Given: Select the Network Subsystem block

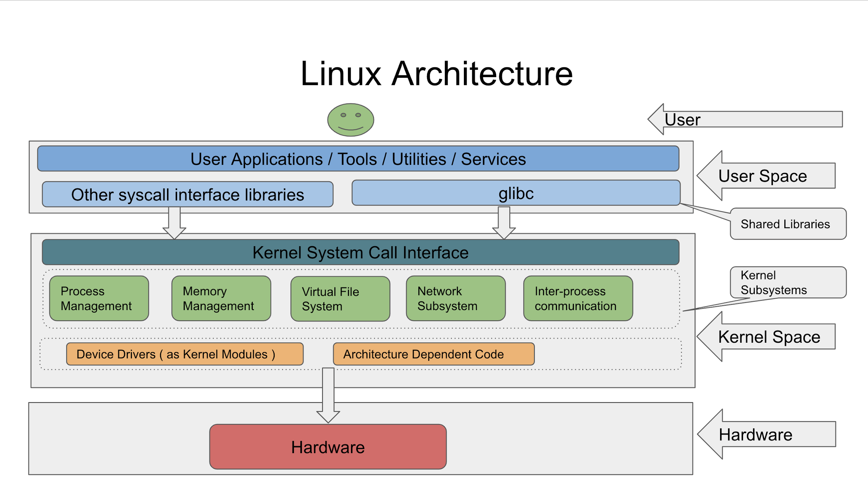Looking at the screenshot, I should tap(456, 299).
